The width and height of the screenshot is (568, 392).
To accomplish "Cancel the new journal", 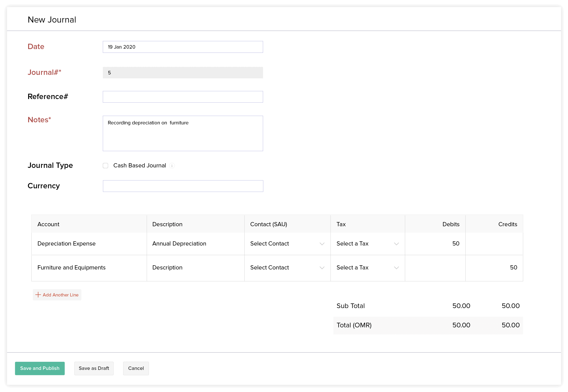I will [x=136, y=368].
